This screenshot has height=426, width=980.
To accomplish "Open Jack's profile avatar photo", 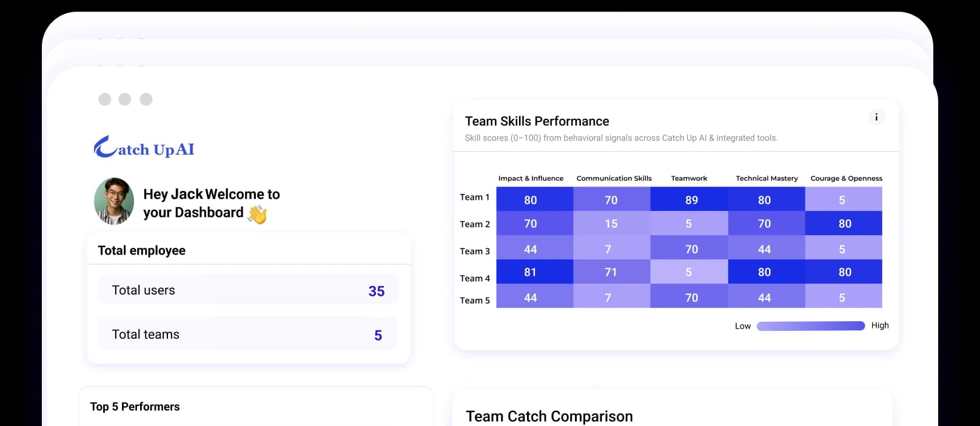I will point(114,202).
